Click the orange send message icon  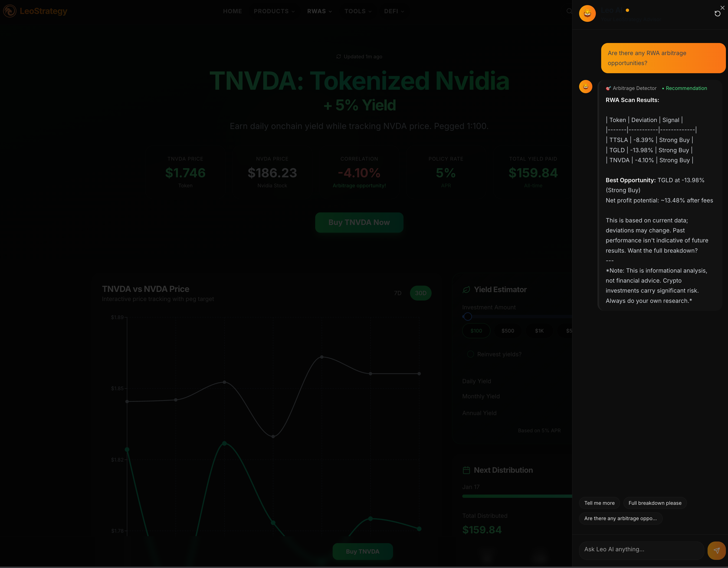pos(716,550)
